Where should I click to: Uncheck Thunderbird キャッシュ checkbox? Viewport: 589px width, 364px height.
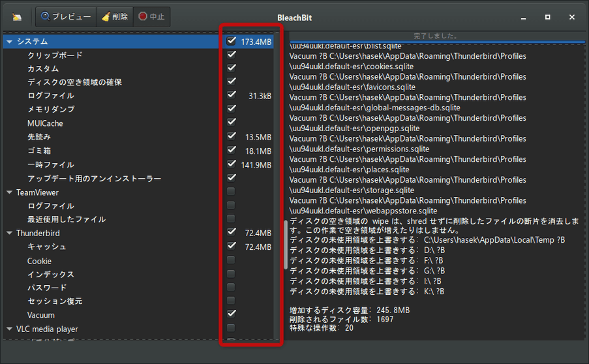tap(232, 246)
